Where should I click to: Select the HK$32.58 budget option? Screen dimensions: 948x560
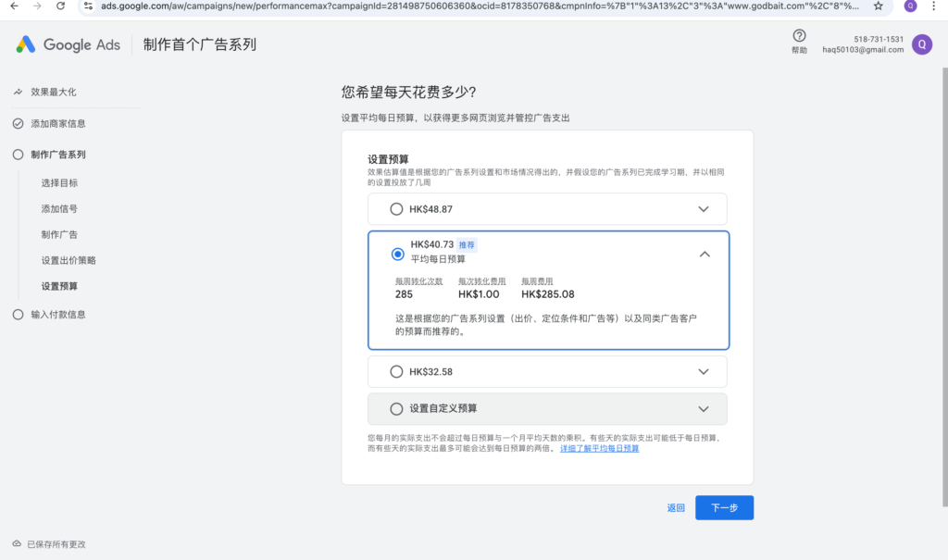(396, 372)
